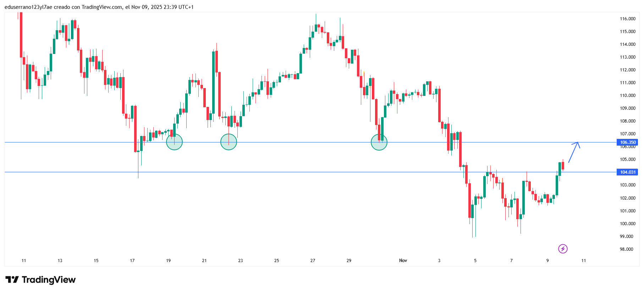Click the 106.350 blue price label
Image resolution: width=644 pixels, height=293 pixels.
pyautogui.click(x=627, y=142)
